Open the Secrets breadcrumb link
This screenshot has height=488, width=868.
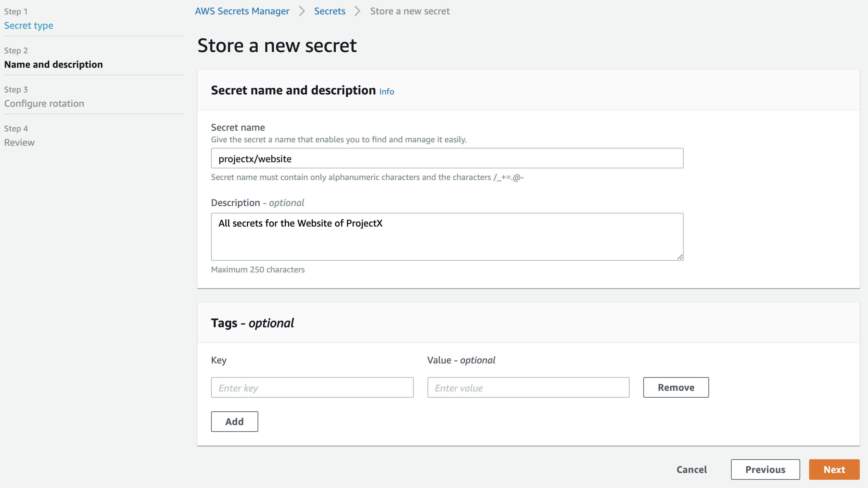click(330, 11)
